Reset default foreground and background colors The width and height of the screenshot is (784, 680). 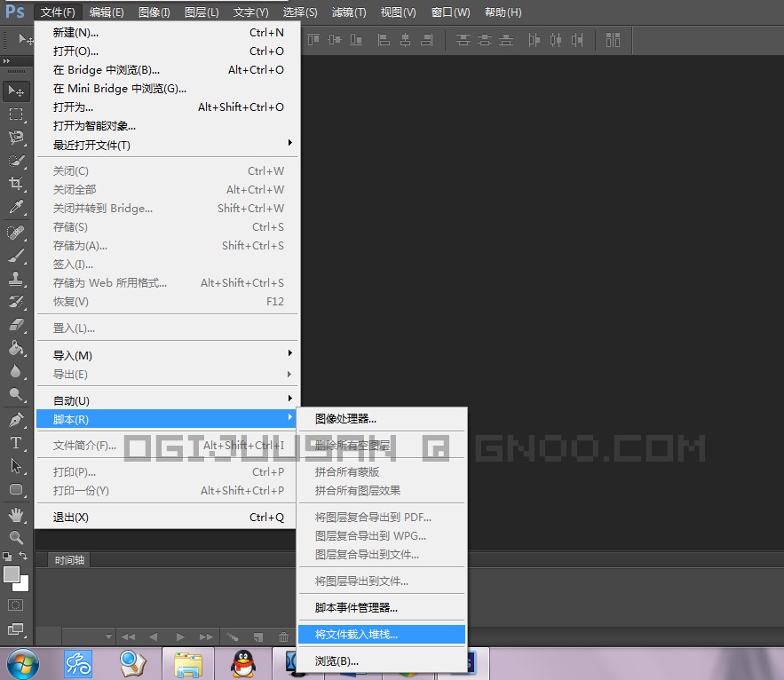(7, 557)
